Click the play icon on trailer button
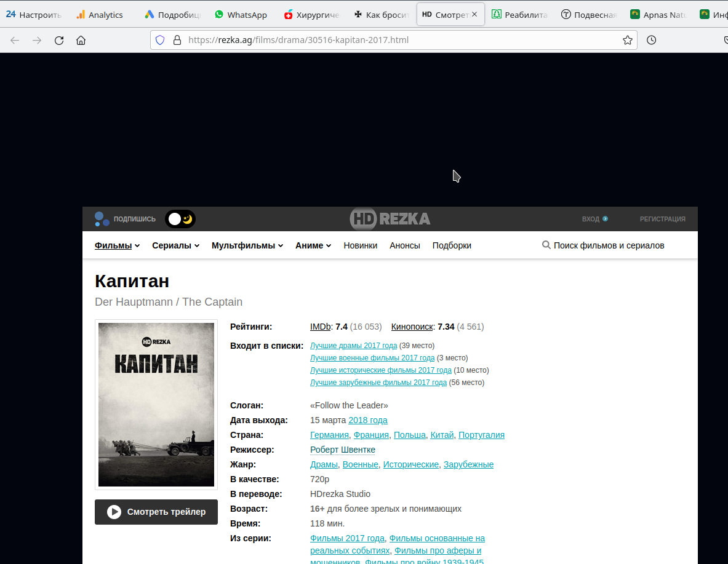This screenshot has width=728, height=564. (x=114, y=512)
